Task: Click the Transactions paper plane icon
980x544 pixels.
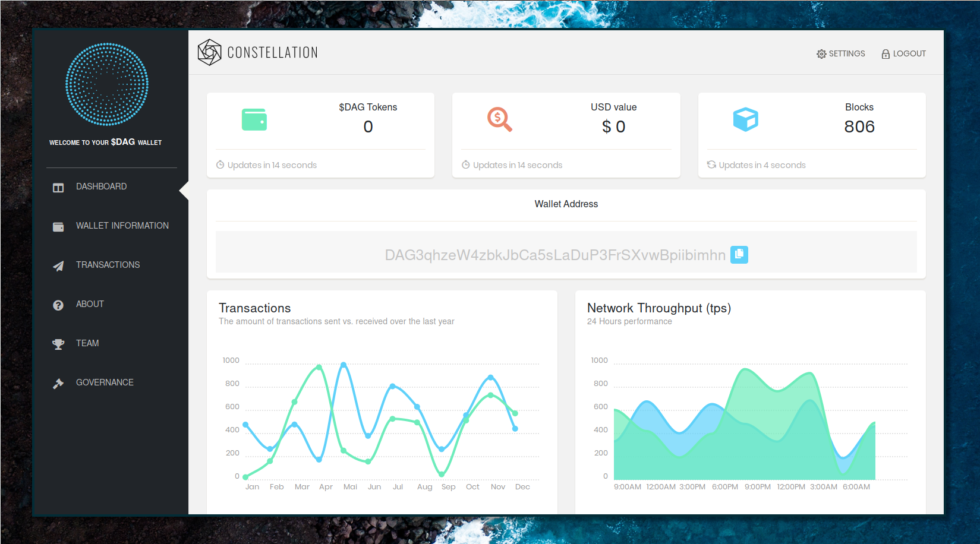Action: pos(58,266)
